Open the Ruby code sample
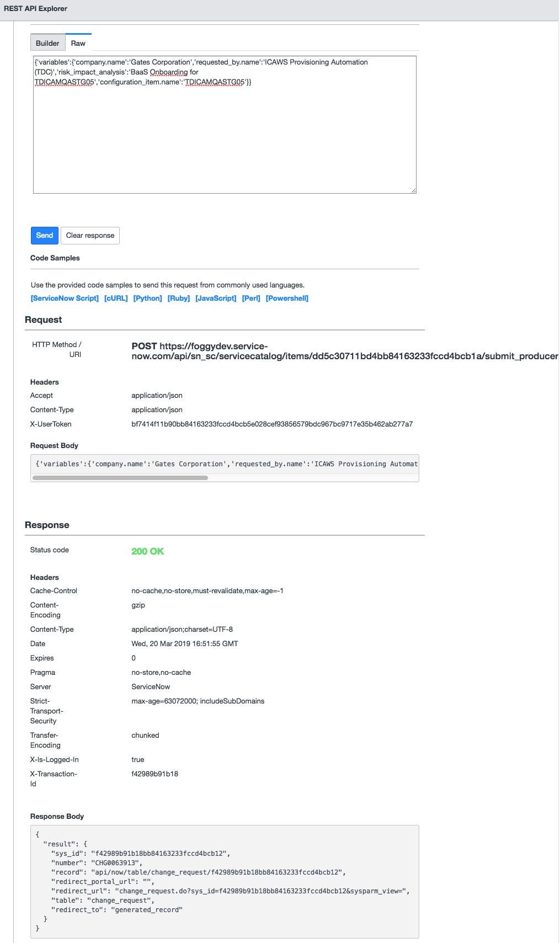Image resolution: width=560 pixels, height=943 pixels. pos(179,299)
